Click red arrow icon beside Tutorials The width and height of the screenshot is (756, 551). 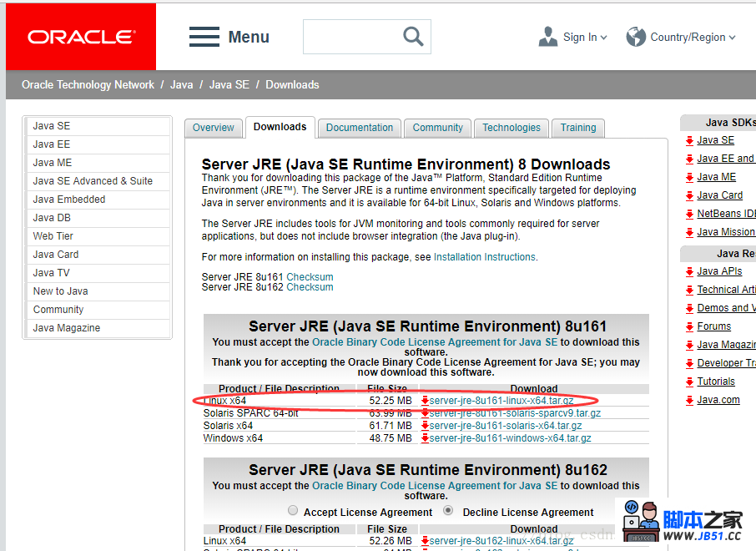click(x=689, y=382)
